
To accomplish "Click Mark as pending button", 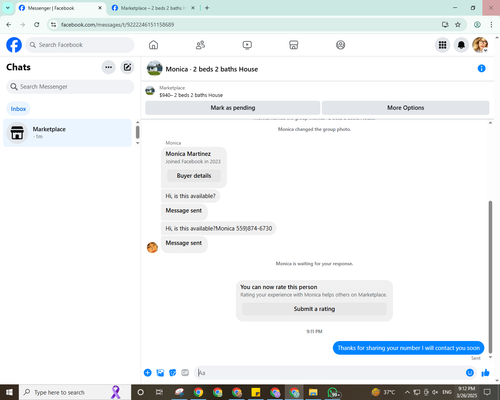I will [233, 108].
